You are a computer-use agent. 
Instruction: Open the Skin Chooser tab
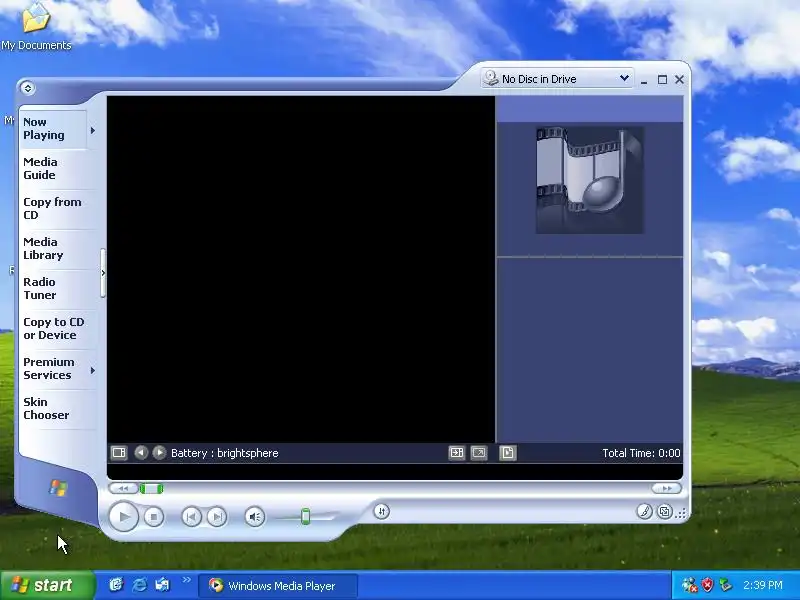coord(58,408)
